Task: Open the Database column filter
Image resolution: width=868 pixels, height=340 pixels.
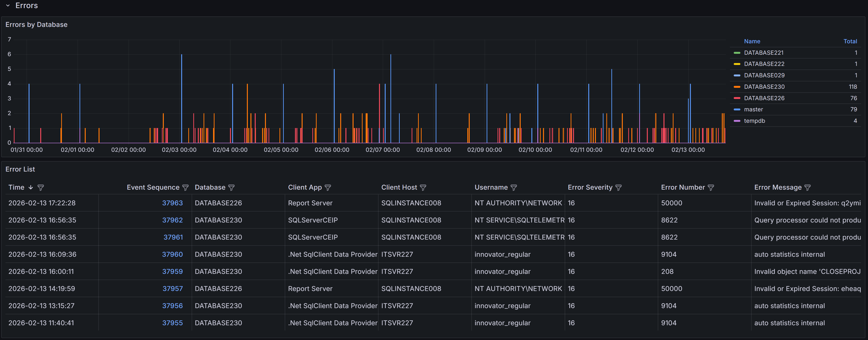Action: coord(231,187)
